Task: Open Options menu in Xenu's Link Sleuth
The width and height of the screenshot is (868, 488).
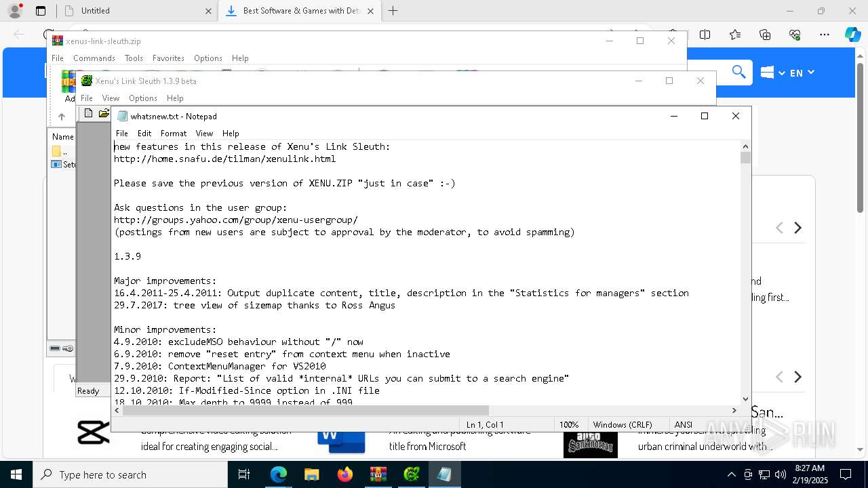Action: [x=143, y=98]
